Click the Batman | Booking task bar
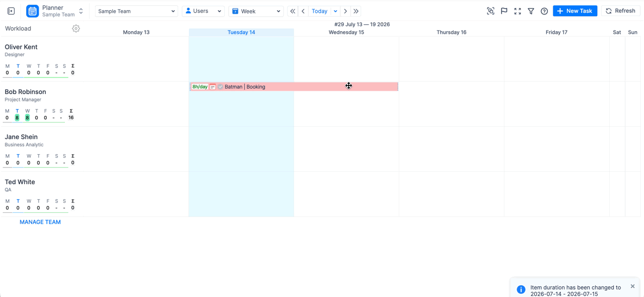This screenshot has height=297, width=644. [x=294, y=86]
